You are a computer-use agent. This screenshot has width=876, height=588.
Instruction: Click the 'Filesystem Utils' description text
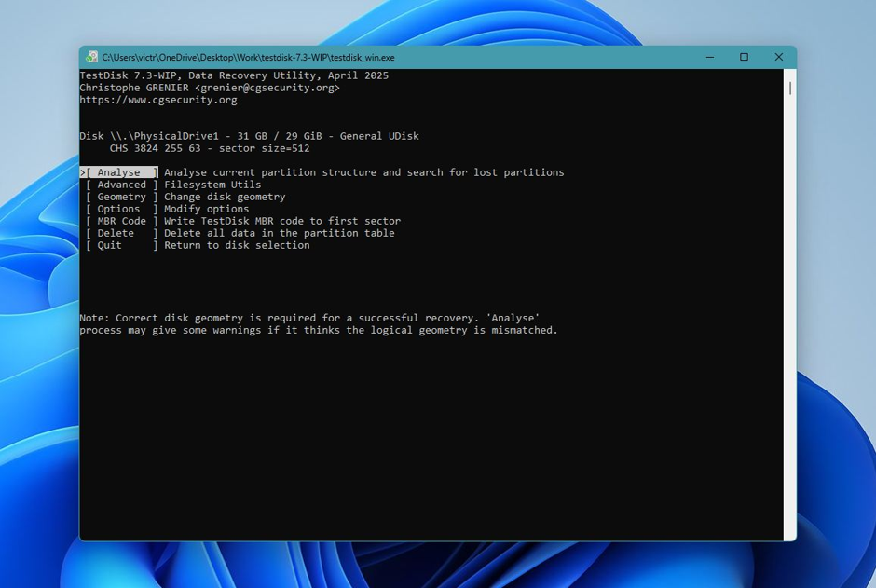point(212,185)
